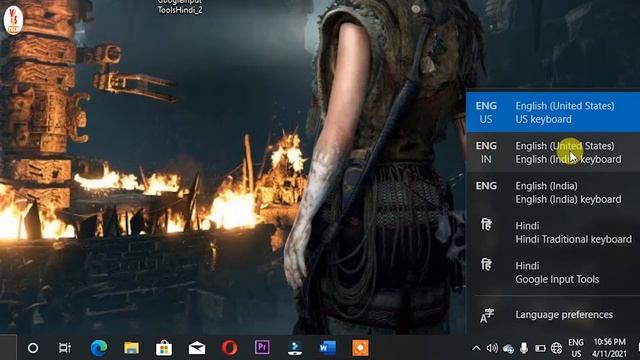Image resolution: width=640 pixels, height=360 pixels.
Task: Open volume control speaker icon
Action: [x=492, y=348]
